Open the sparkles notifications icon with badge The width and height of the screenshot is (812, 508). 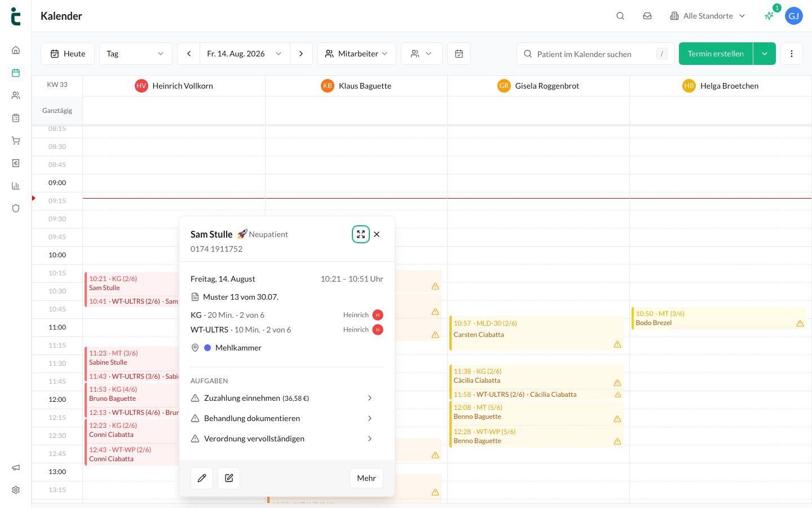coord(769,16)
